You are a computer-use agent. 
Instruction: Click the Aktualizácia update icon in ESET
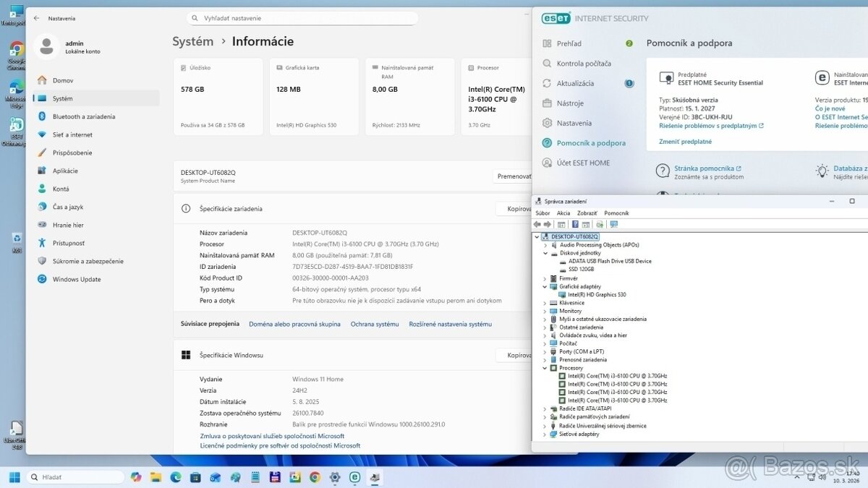tap(548, 83)
